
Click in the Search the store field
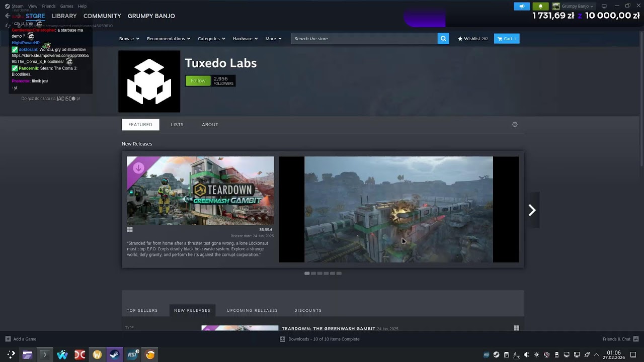coord(364,39)
